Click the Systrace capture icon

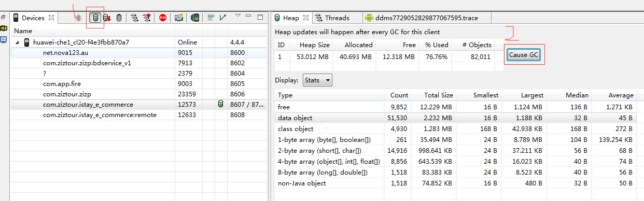point(211,18)
